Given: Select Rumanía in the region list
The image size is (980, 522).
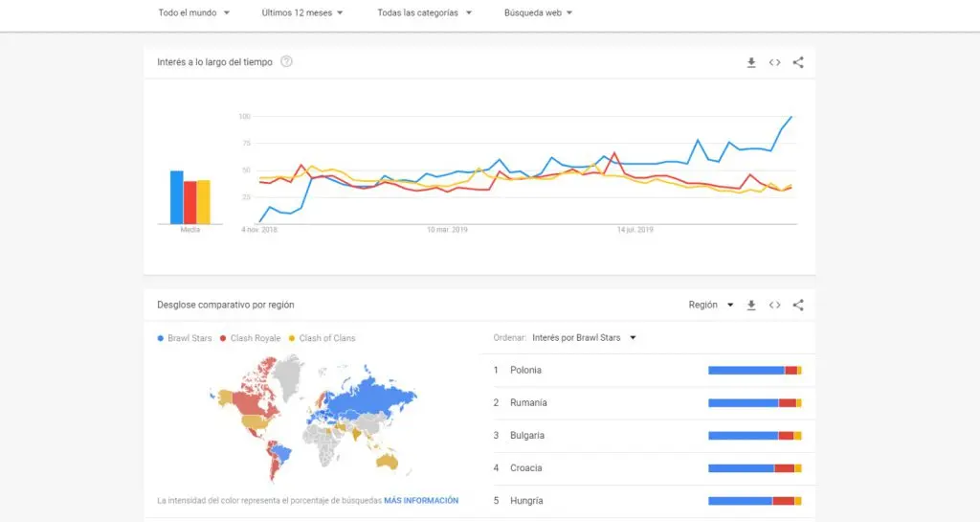Looking at the screenshot, I should [529, 402].
